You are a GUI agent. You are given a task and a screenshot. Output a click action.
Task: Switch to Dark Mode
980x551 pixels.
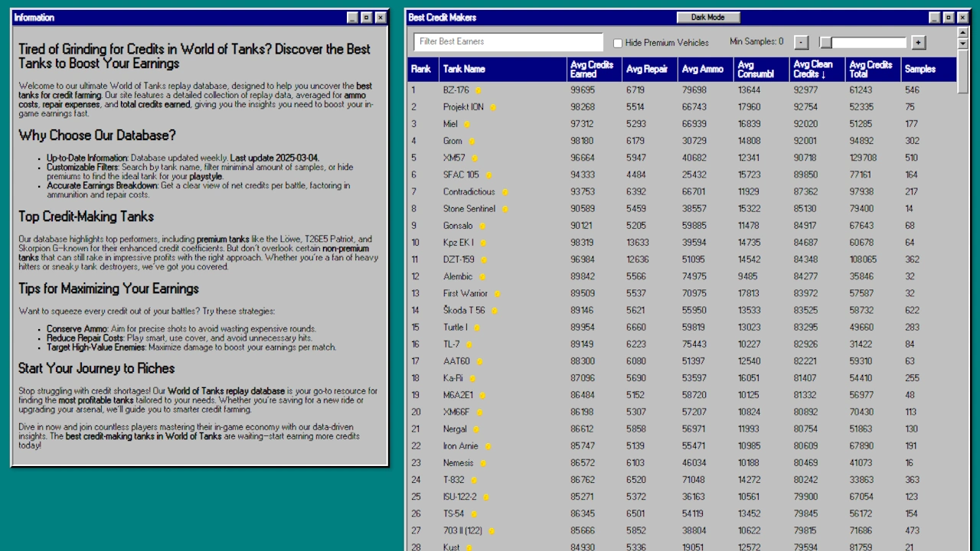[708, 17]
